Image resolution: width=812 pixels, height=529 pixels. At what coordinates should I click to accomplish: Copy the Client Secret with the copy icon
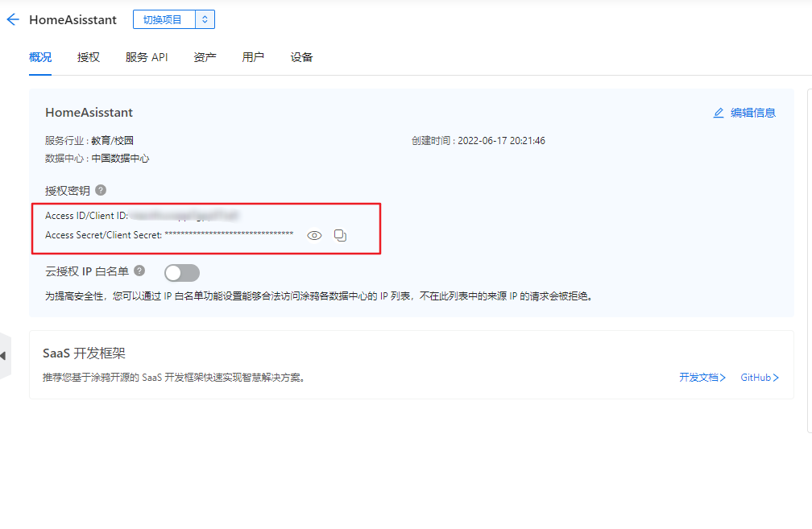pyautogui.click(x=340, y=235)
